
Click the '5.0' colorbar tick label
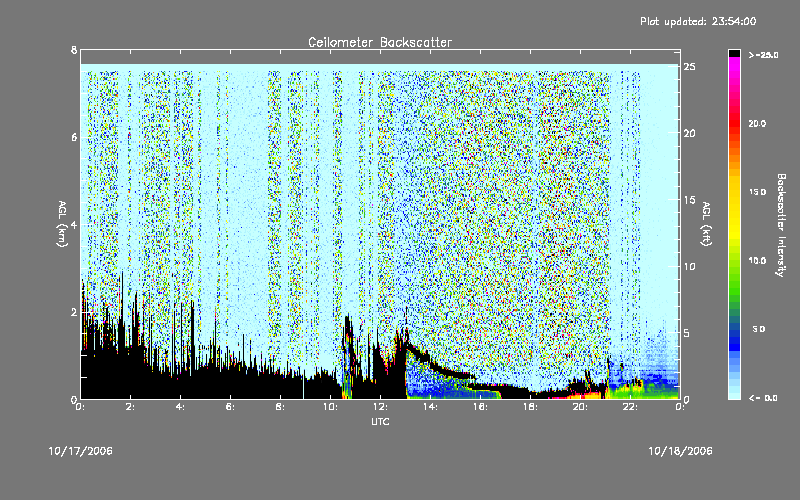pos(759,329)
